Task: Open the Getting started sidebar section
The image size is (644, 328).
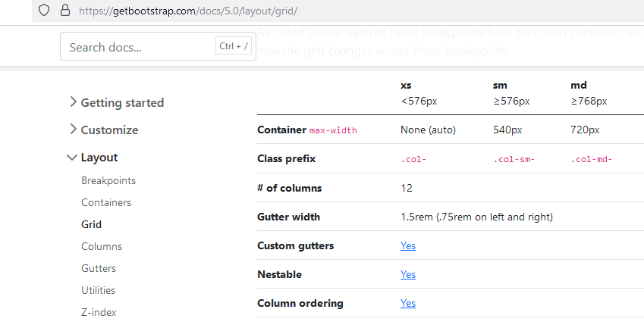Action: coord(122,103)
